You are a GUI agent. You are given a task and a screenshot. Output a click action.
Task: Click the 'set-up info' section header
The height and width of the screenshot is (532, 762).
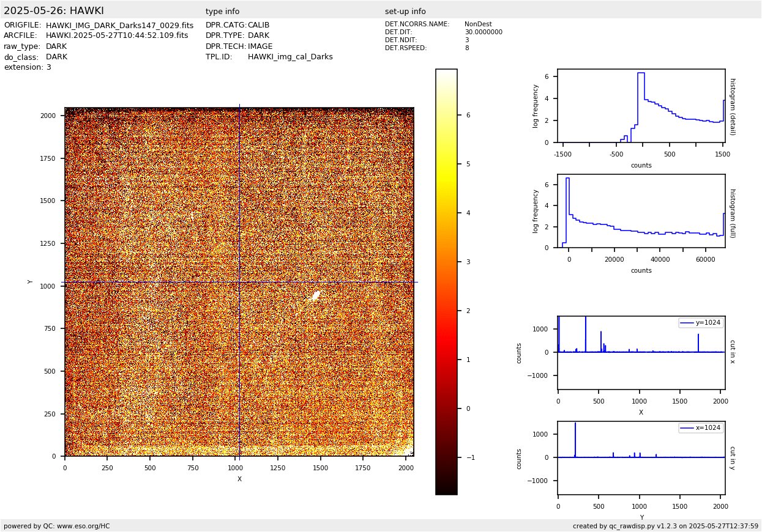(405, 12)
